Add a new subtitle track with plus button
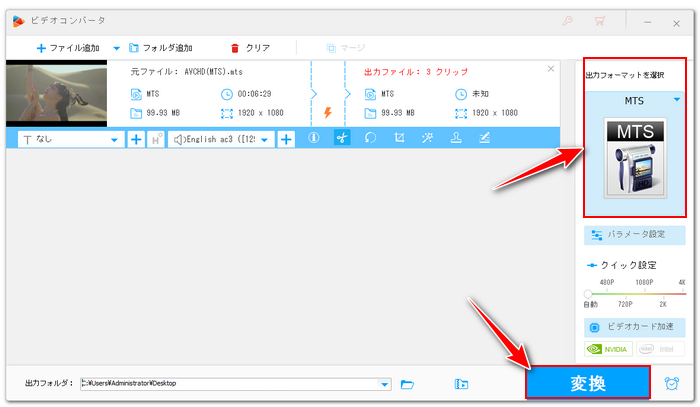700x407 pixels. [x=136, y=139]
